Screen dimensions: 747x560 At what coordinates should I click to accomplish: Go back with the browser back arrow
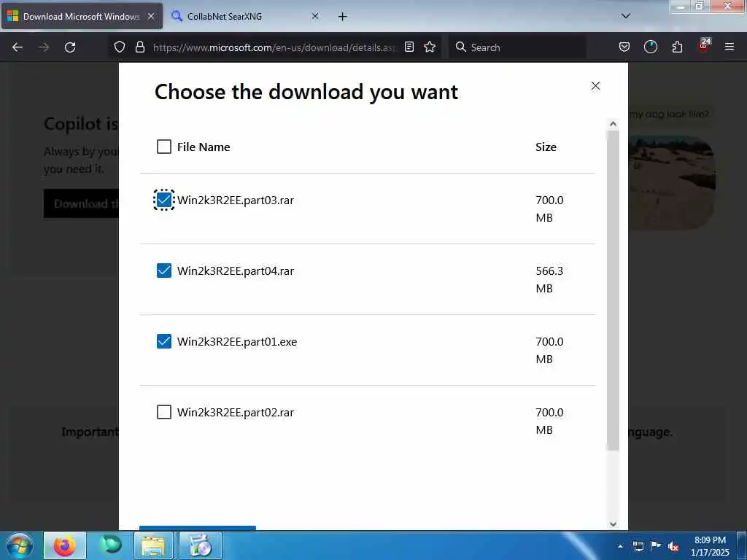point(18,47)
